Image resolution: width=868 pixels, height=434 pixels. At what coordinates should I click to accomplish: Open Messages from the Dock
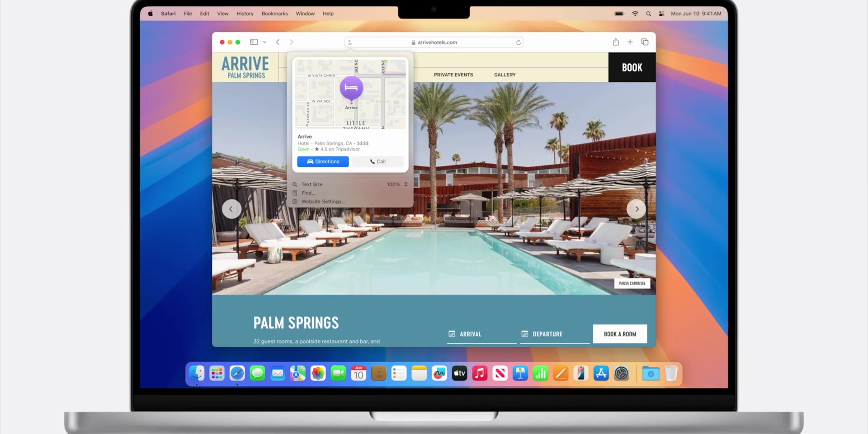[x=257, y=373]
